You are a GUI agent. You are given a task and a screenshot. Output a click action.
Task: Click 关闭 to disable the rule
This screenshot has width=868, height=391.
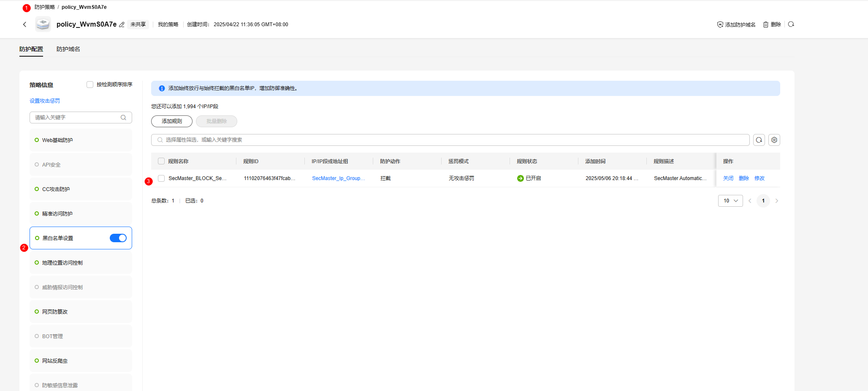click(x=728, y=178)
